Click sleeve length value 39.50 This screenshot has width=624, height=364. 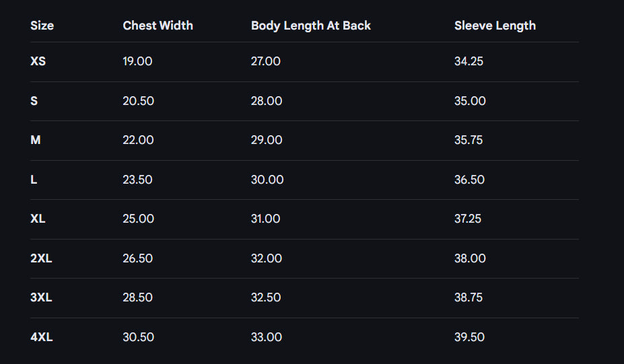coord(469,337)
